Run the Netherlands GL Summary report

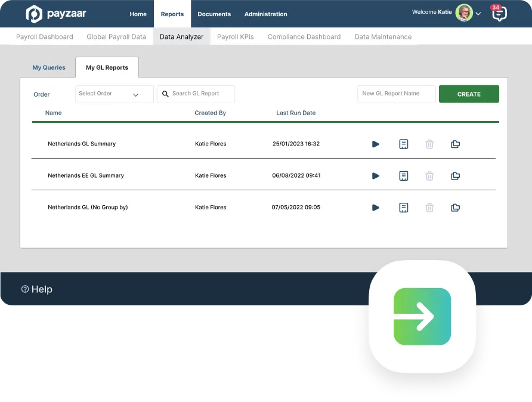pyautogui.click(x=375, y=144)
